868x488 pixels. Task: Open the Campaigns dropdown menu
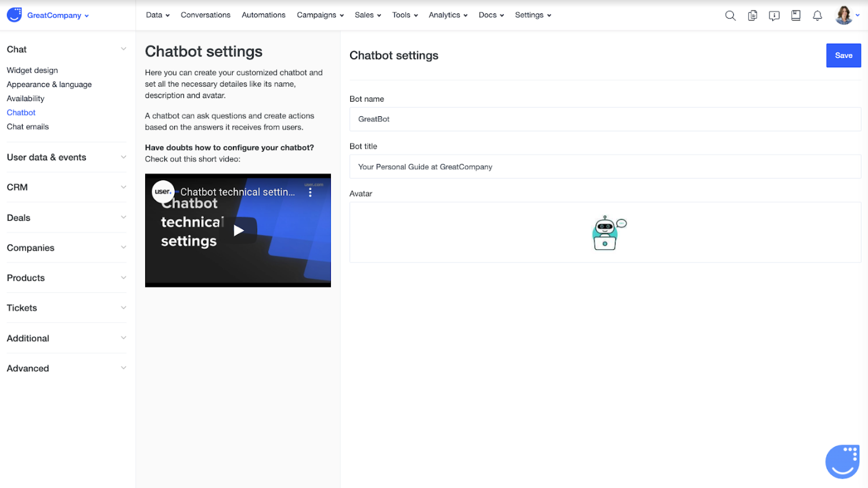pyautogui.click(x=320, y=15)
